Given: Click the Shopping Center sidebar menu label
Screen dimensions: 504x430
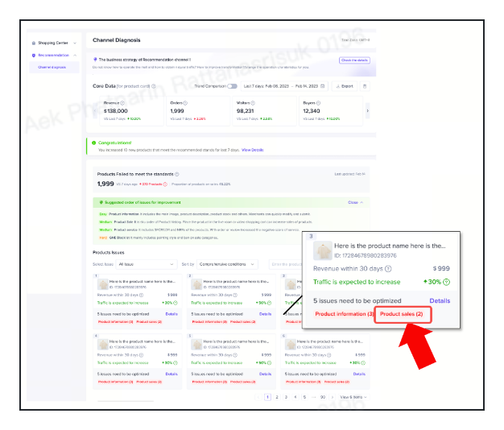Looking at the screenshot, I should click(53, 43).
